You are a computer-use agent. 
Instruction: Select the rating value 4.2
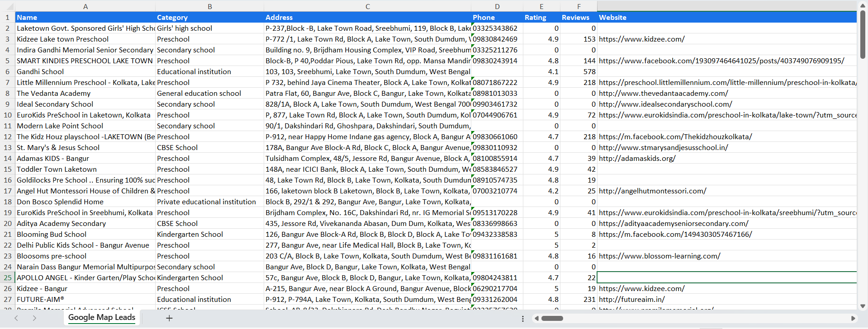(541, 191)
